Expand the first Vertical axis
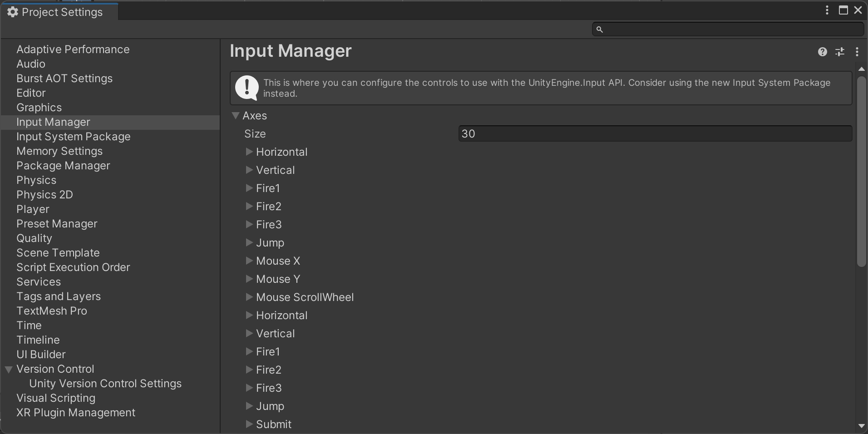The image size is (868, 434). (249, 170)
